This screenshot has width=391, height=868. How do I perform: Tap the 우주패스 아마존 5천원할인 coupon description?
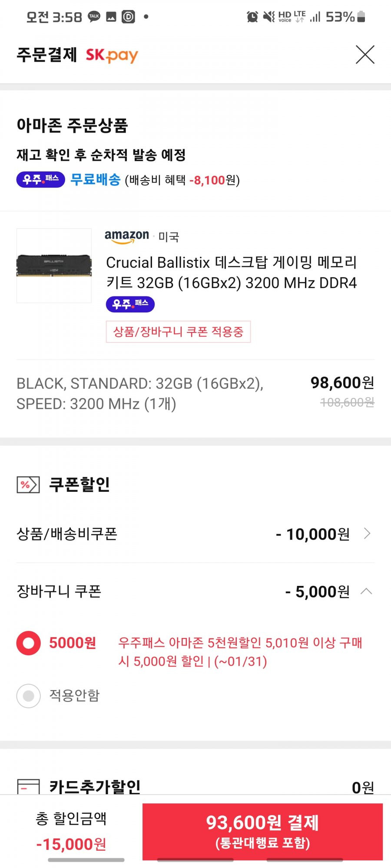240,652
